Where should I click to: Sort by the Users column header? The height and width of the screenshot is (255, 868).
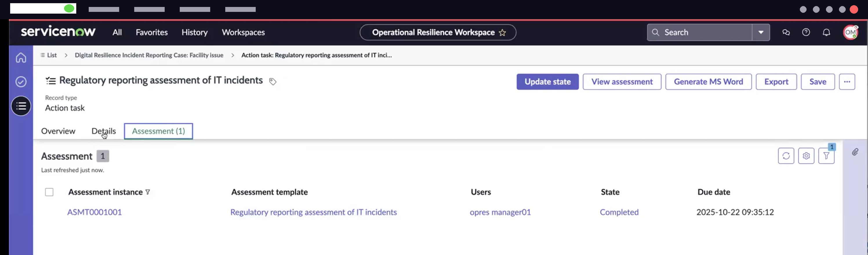tap(481, 192)
